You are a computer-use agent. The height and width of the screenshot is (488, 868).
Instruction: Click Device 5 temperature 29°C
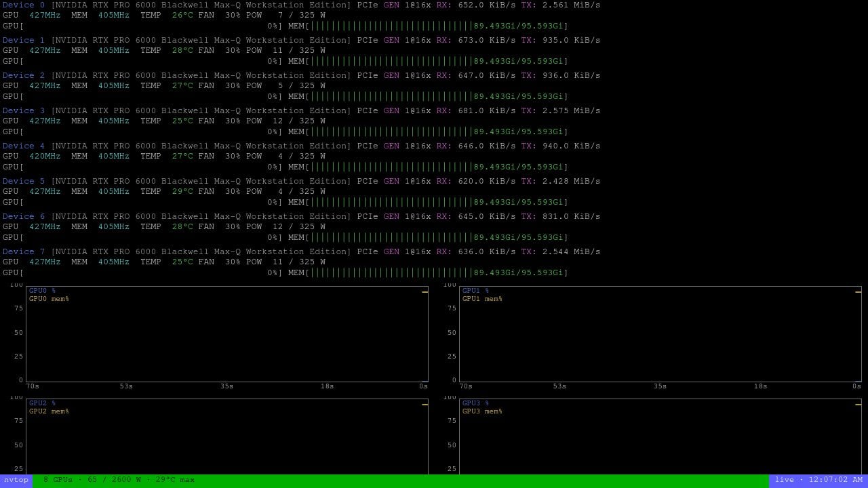tap(182, 191)
